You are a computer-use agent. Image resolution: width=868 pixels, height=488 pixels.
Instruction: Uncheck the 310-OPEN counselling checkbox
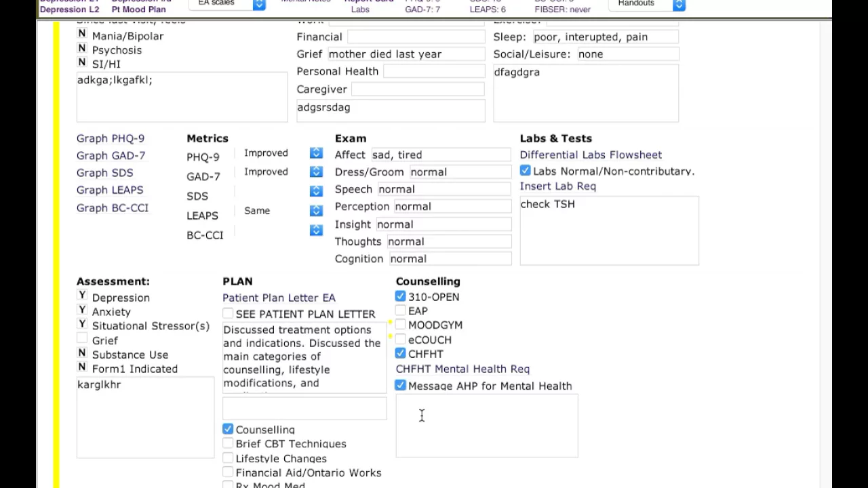pos(401,296)
